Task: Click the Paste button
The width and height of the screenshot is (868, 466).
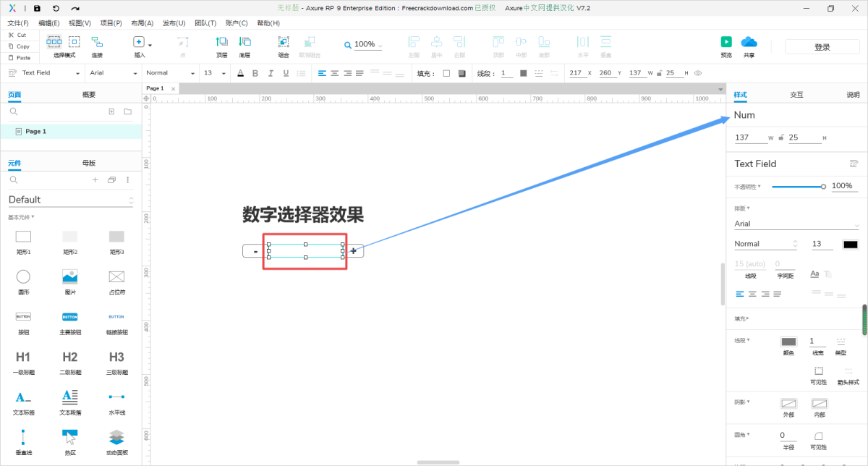Action: [x=19, y=57]
